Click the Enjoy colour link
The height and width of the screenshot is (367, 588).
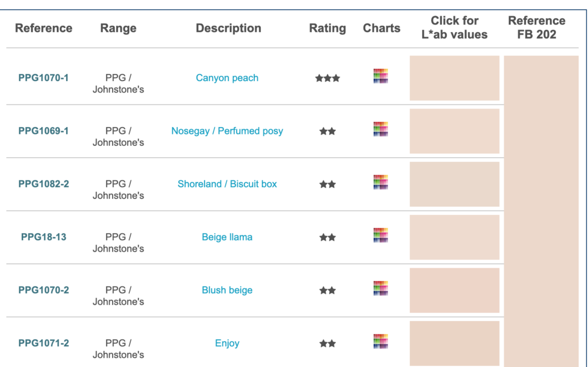pos(227,343)
